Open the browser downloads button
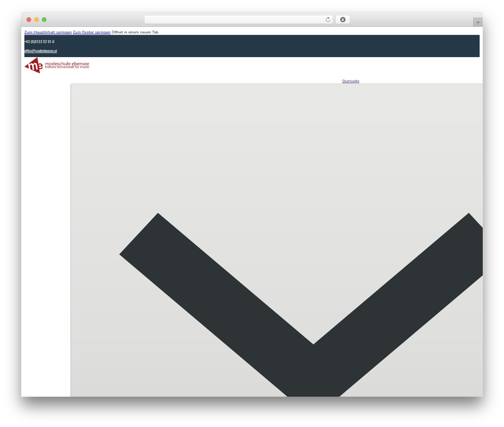This screenshot has width=504, height=427. coord(343,20)
